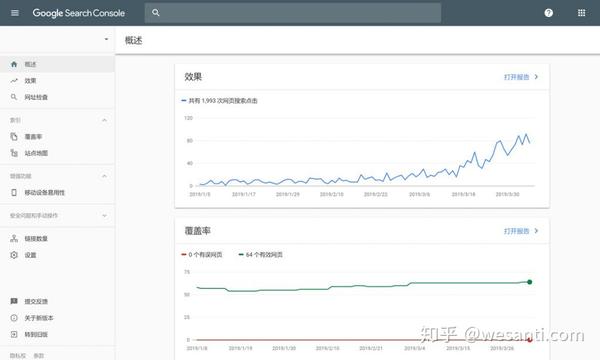The image size is (600, 360).
Task: Open the hamburger navigation menu
Action: (15, 13)
